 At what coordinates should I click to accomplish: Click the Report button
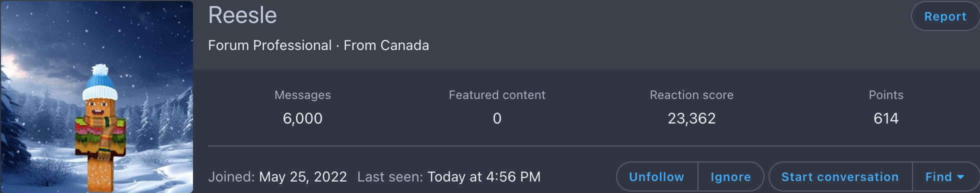click(945, 16)
